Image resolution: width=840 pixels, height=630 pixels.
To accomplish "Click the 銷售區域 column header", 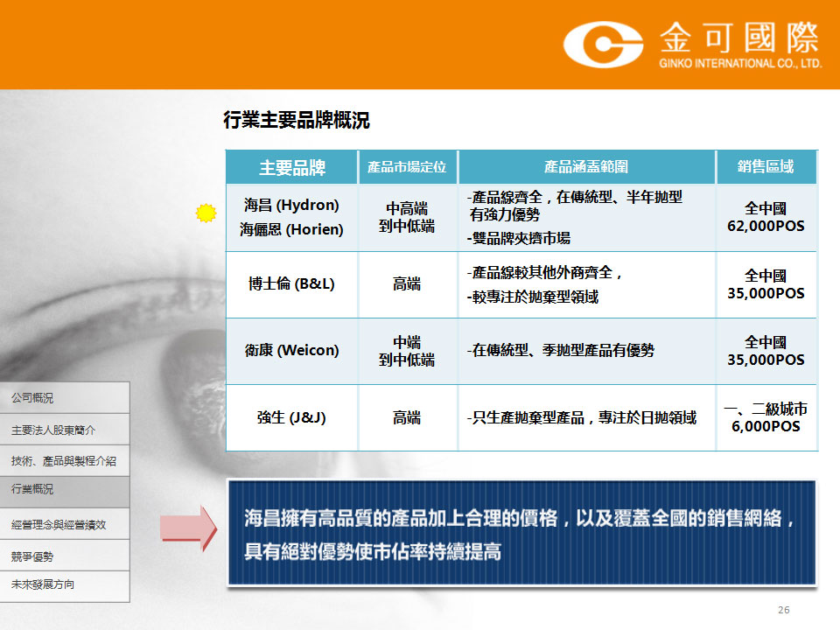I will (x=766, y=168).
